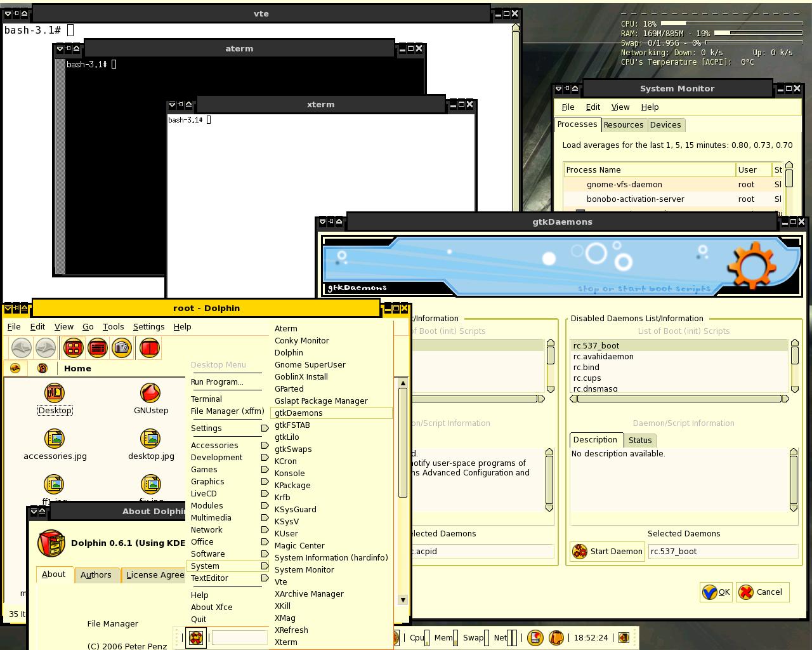
Task: Open the Tools menu in Dolphin
Action: click(114, 327)
